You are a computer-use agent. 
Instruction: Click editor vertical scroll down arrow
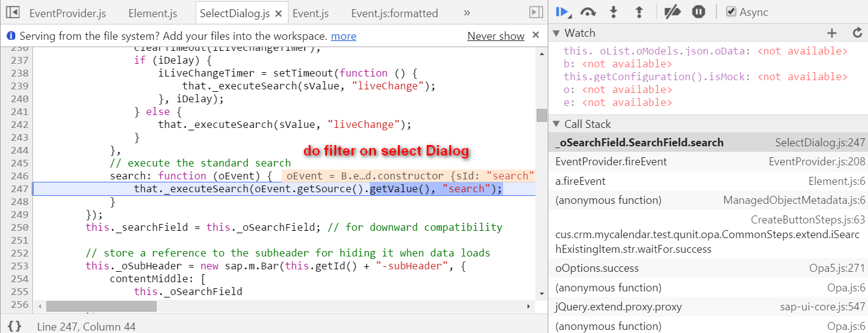tap(542, 294)
